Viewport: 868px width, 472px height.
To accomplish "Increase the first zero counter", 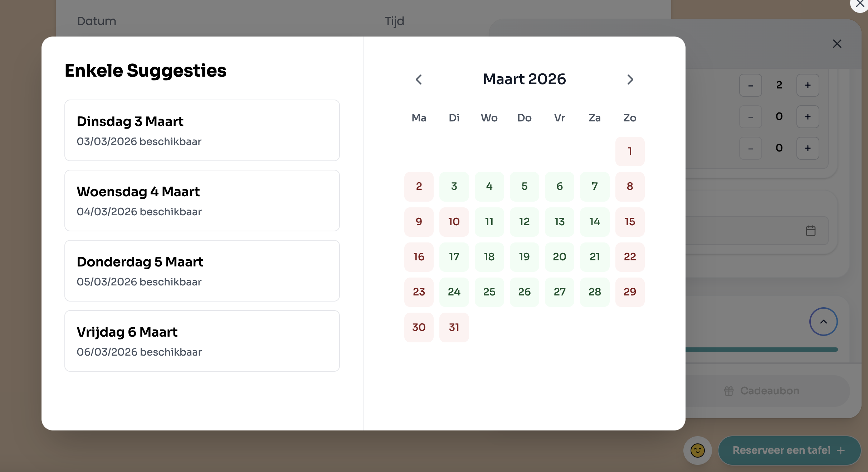I will pyautogui.click(x=808, y=117).
